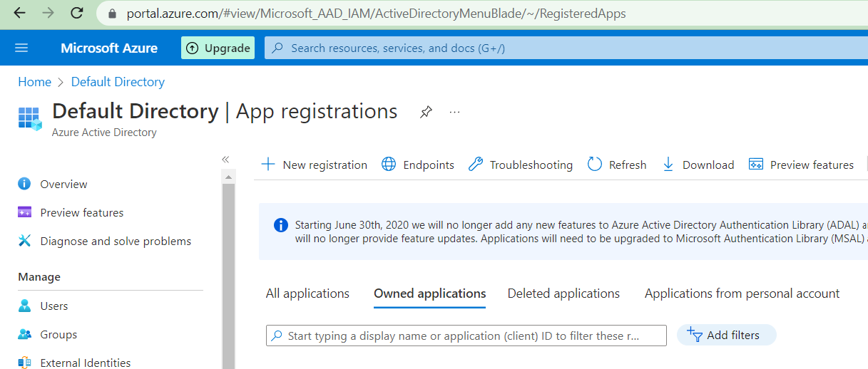Select the Deleted applications tab

click(563, 293)
